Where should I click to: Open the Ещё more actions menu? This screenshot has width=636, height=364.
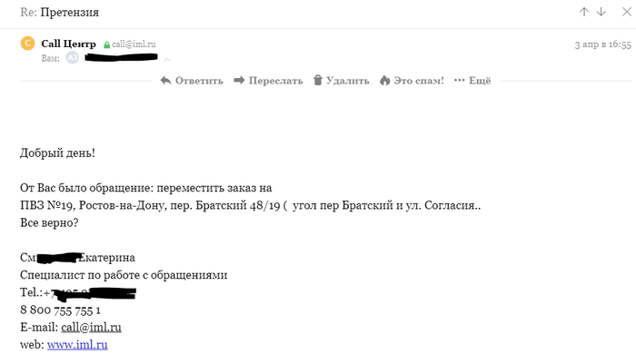tap(472, 81)
